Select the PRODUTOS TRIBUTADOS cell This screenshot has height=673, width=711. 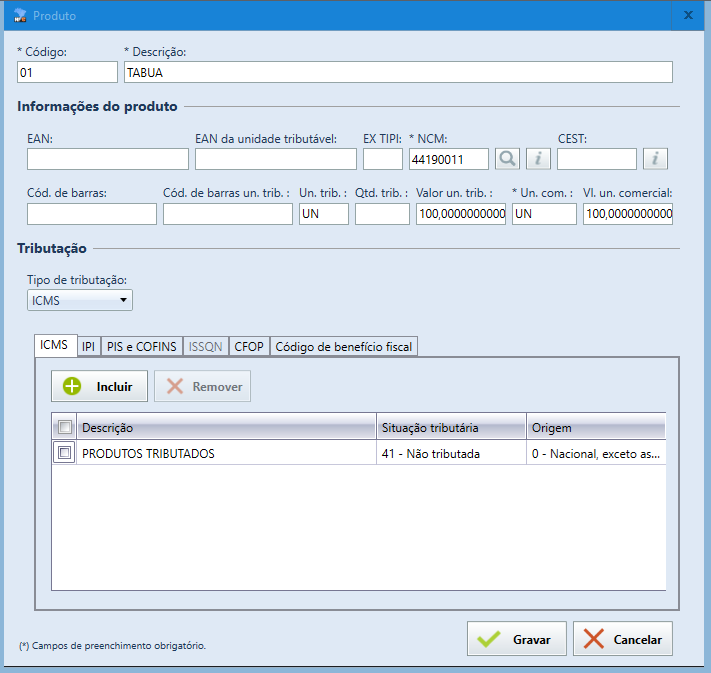(226, 453)
